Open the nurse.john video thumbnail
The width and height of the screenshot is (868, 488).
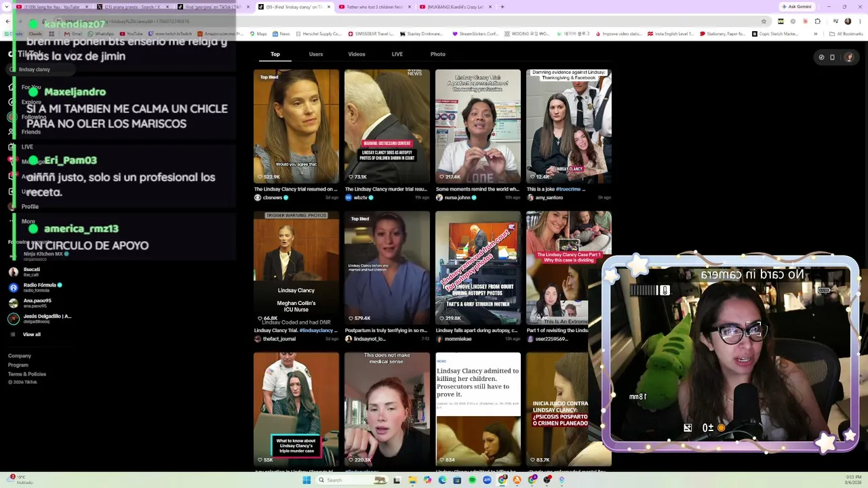click(478, 126)
